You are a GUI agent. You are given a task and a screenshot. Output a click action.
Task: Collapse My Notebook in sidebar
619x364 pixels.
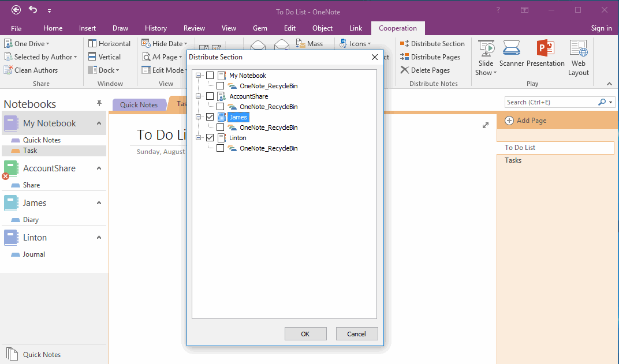[99, 123]
